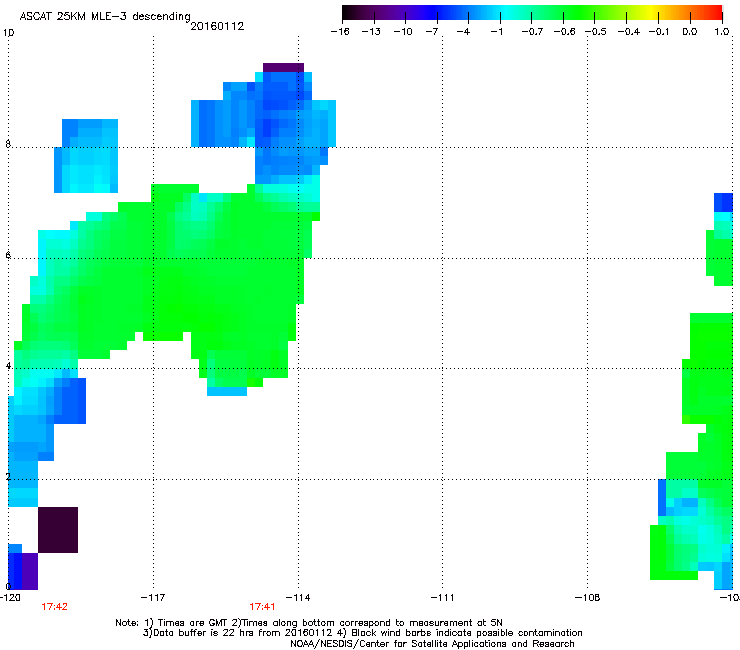Click the latitude label 2
The height and width of the screenshot is (650, 740).
[8, 476]
